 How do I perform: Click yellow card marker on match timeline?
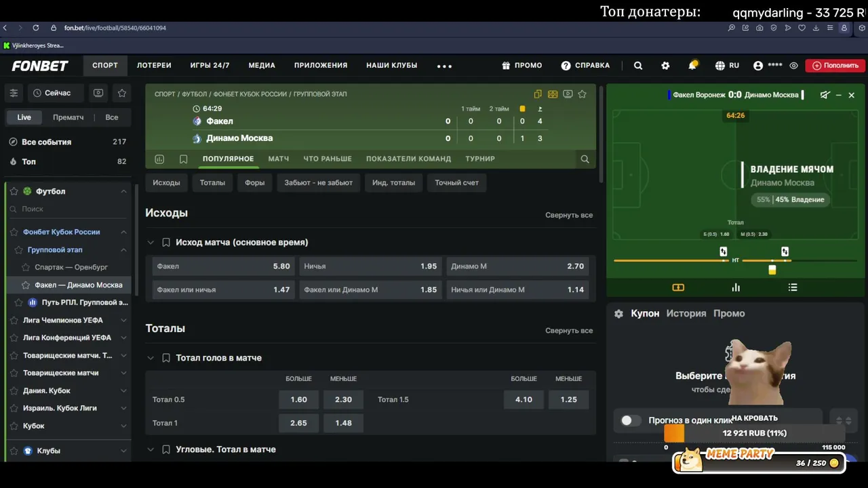click(772, 270)
